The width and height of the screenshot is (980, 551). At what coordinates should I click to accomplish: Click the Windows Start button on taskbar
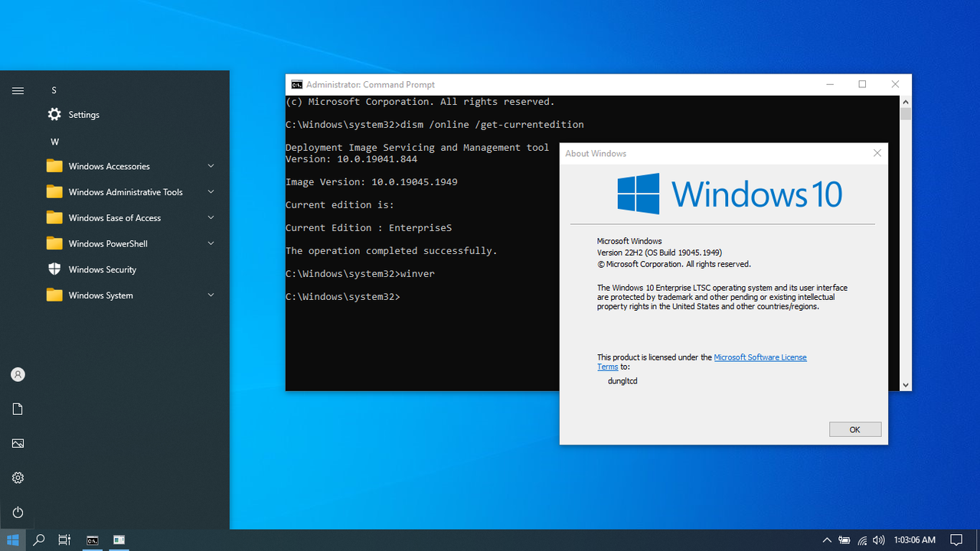pos(13,540)
